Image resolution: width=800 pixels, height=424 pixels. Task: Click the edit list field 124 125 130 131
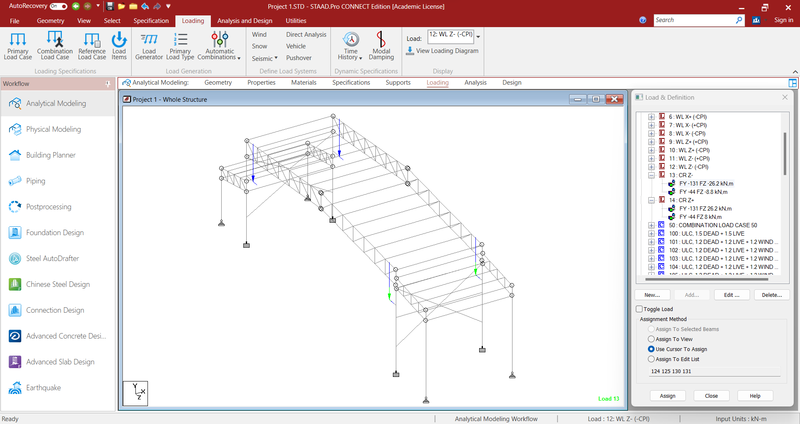click(x=714, y=371)
